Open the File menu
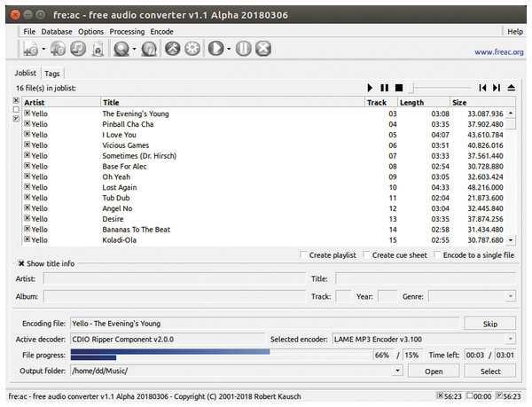The width and height of the screenshot is (532, 407). point(29,32)
